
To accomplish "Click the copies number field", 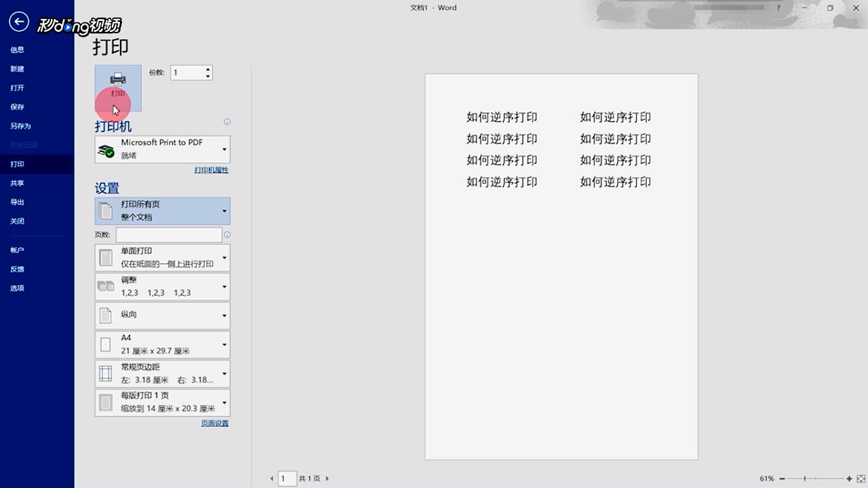I will pyautogui.click(x=187, y=73).
